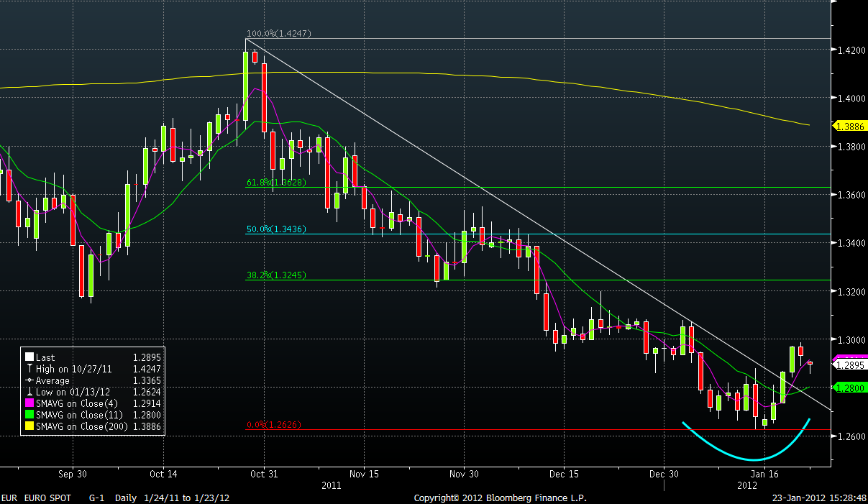Select the yellow SMAVG on Close(200) swatch
The image size is (868, 504).
[28, 427]
